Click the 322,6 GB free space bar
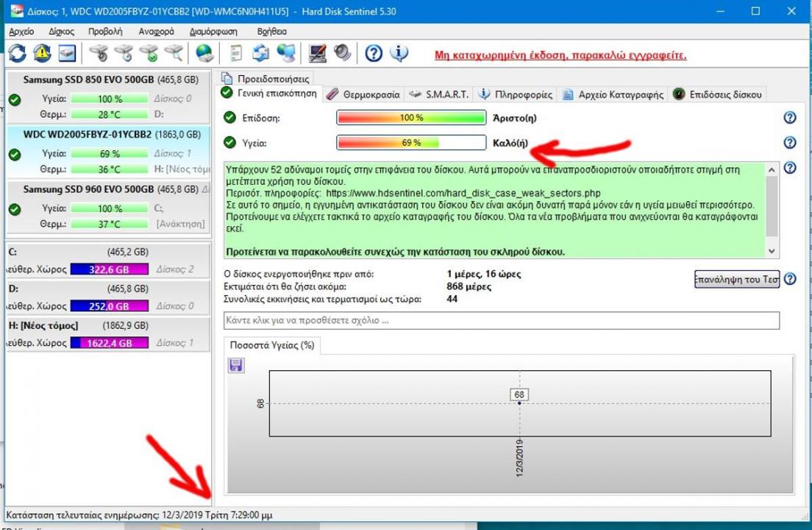812x530 pixels. coord(110,269)
